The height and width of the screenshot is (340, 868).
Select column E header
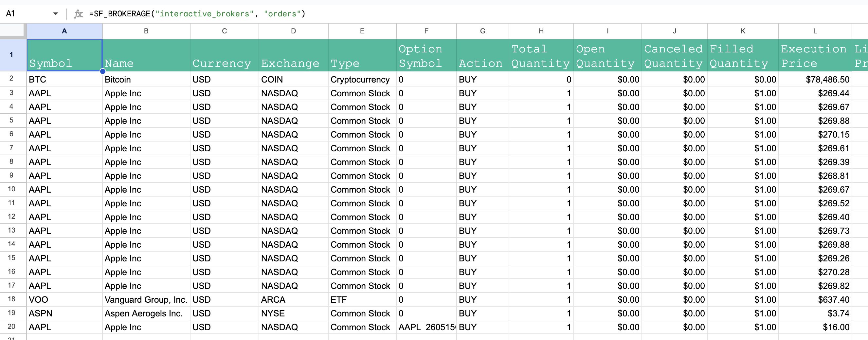(362, 31)
